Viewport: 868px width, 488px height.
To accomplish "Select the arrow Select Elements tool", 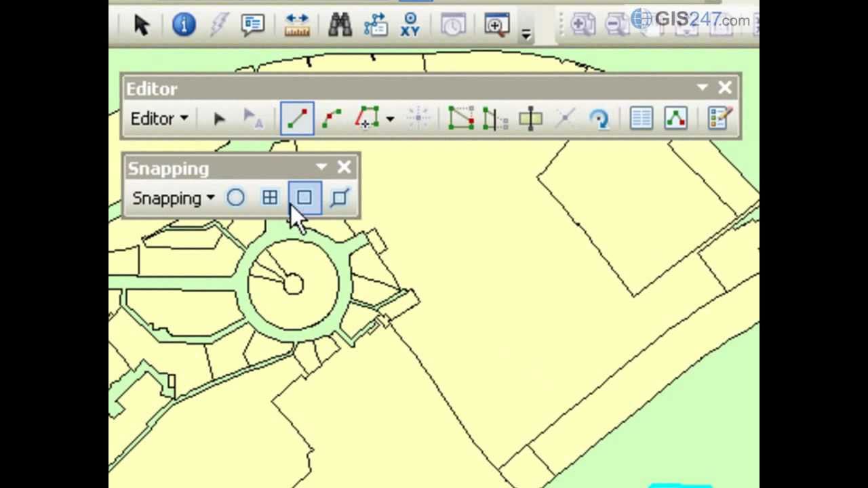I will [x=141, y=25].
